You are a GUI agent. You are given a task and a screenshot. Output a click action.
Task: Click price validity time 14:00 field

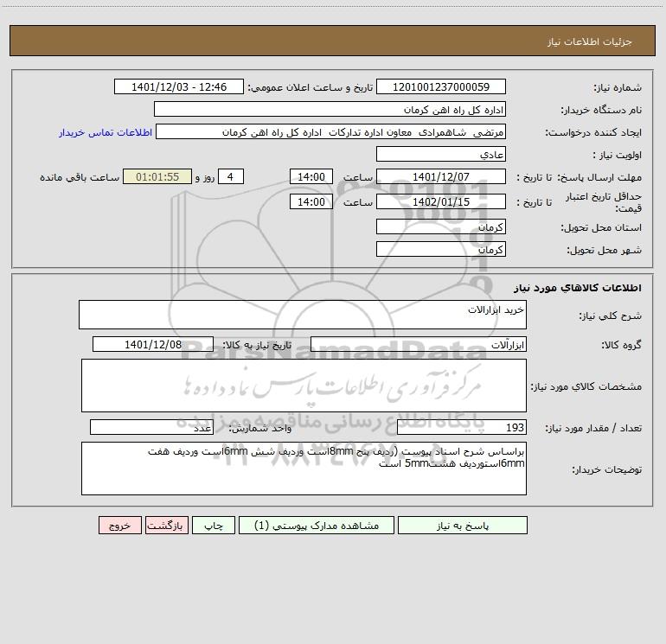click(311, 202)
